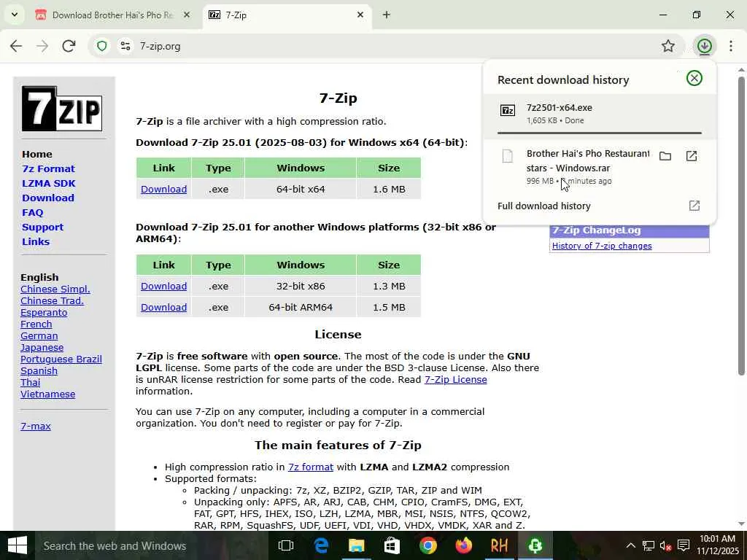This screenshot has height=560, width=747.
Task: Open the LZMA SDK sidebar link
Action: (x=49, y=183)
